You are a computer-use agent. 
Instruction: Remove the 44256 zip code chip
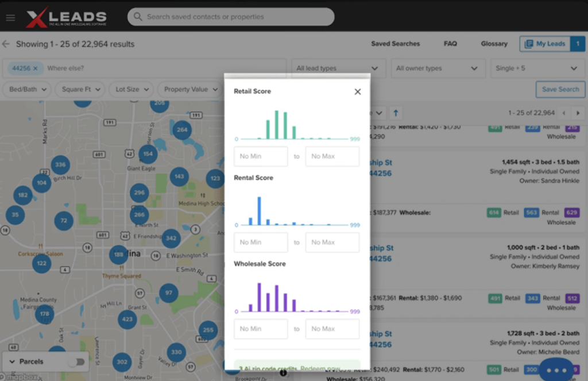35,68
